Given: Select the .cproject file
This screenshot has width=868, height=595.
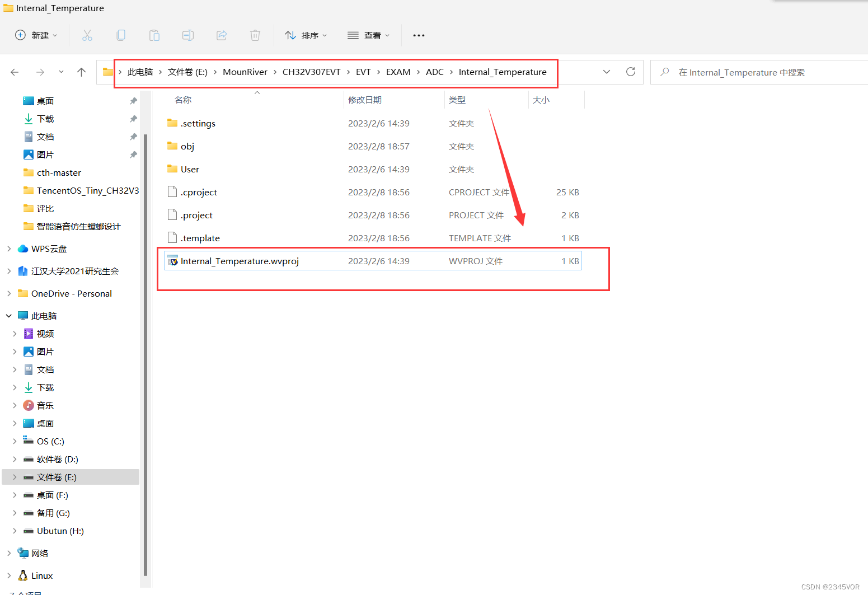Looking at the screenshot, I should coord(373,193).
